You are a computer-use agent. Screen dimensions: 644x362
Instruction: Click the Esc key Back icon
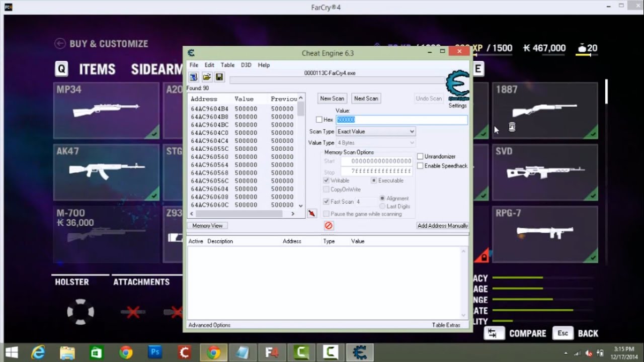tap(563, 333)
